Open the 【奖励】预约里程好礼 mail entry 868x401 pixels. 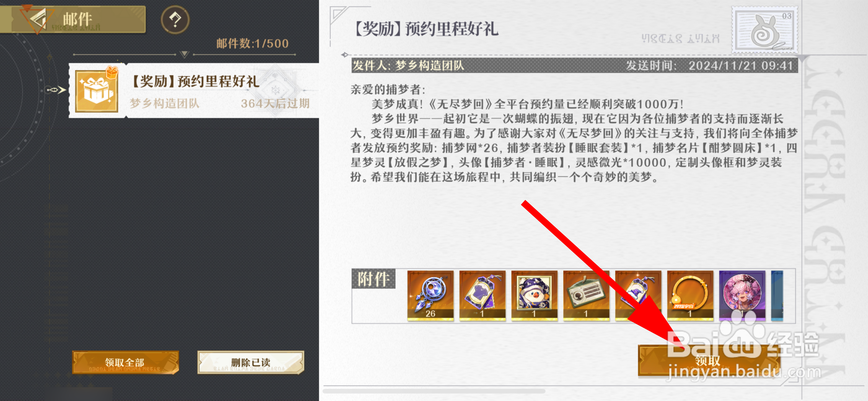coord(194,91)
